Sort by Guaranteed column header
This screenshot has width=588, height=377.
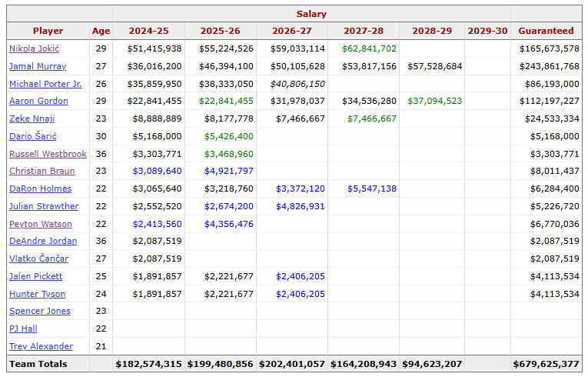point(546,31)
